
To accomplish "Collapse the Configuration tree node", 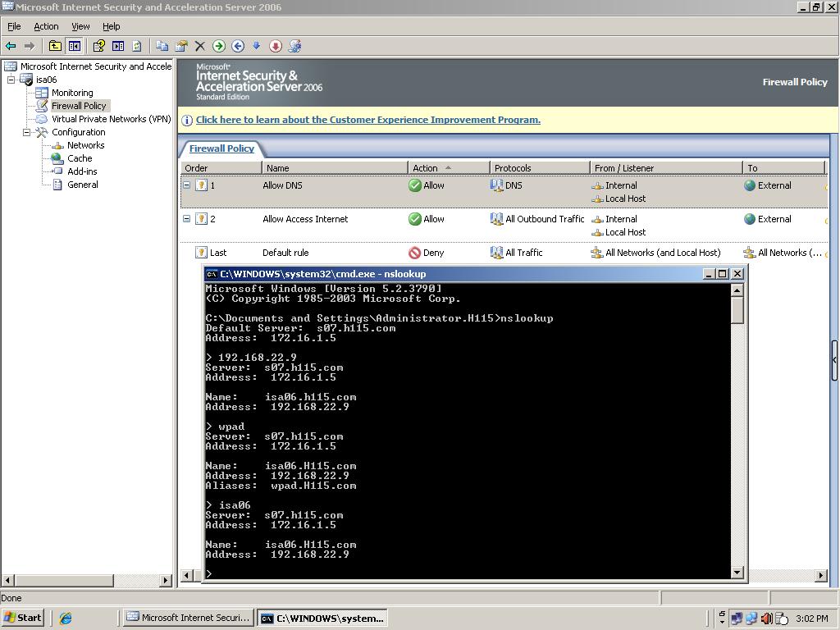I will click(x=26, y=132).
